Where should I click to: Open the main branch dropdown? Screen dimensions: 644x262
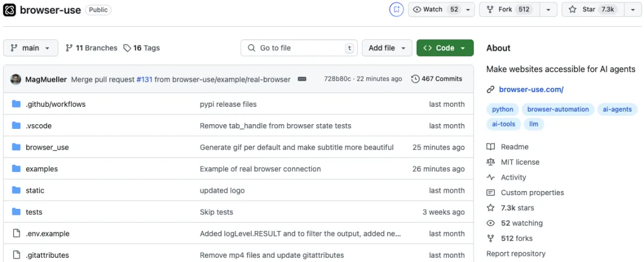(x=31, y=48)
